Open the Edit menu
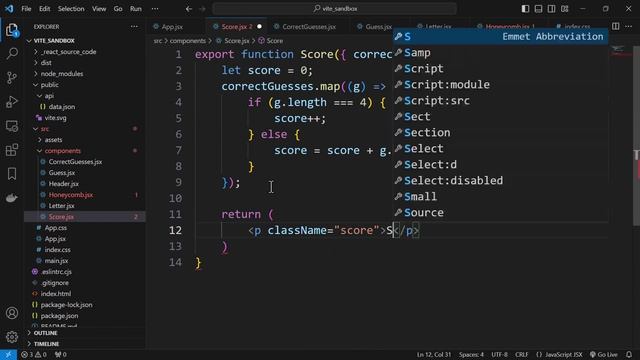The height and width of the screenshot is (360, 640). coord(44,9)
